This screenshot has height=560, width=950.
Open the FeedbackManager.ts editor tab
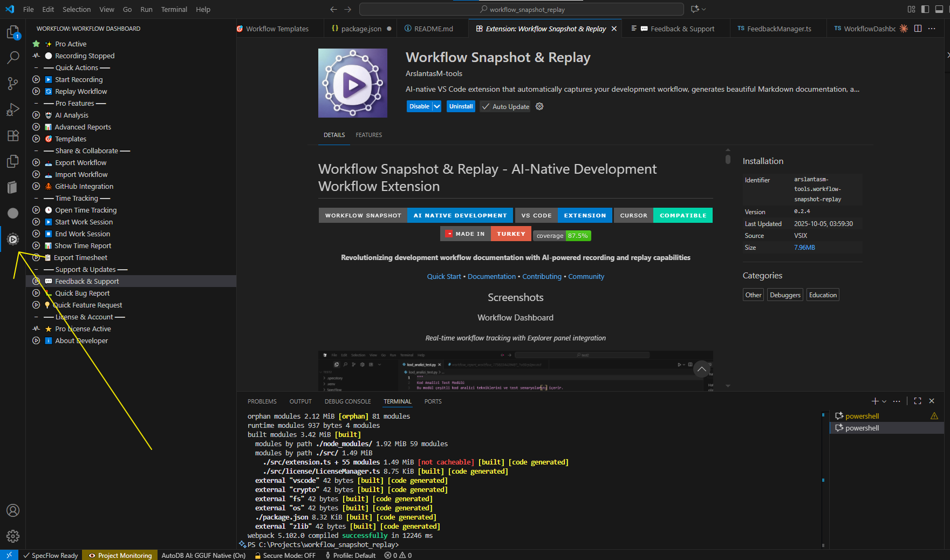(x=778, y=29)
